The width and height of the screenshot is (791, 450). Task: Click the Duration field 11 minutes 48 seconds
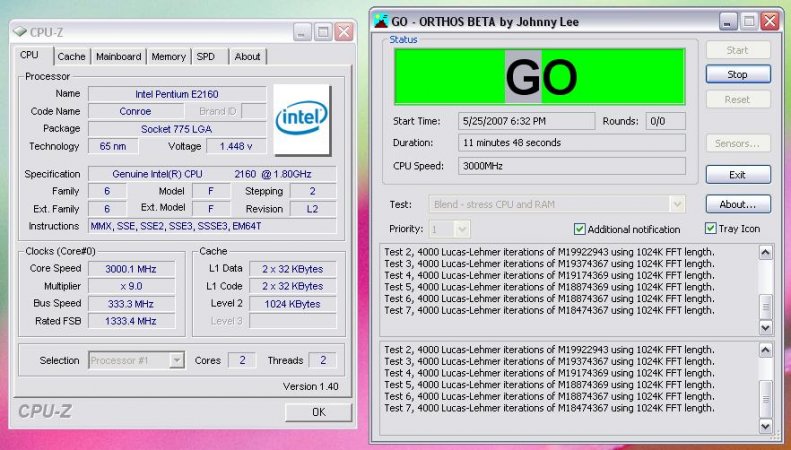point(572,143)
